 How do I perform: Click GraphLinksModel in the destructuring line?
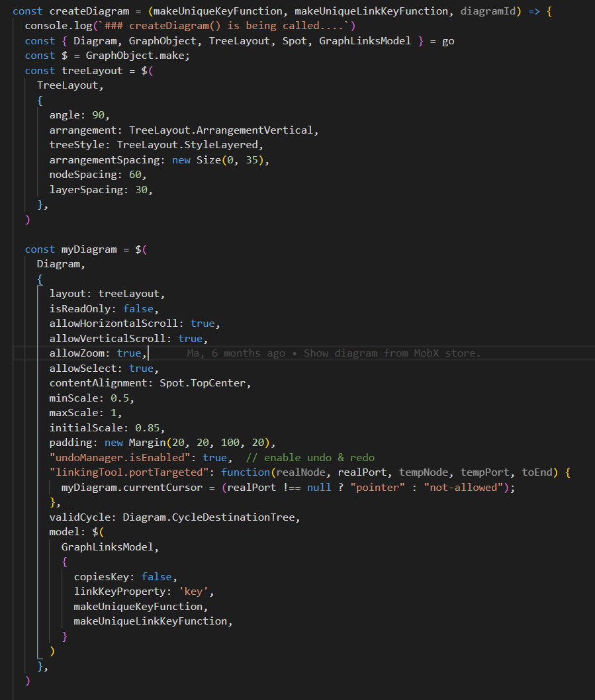(x=365, y=41)
